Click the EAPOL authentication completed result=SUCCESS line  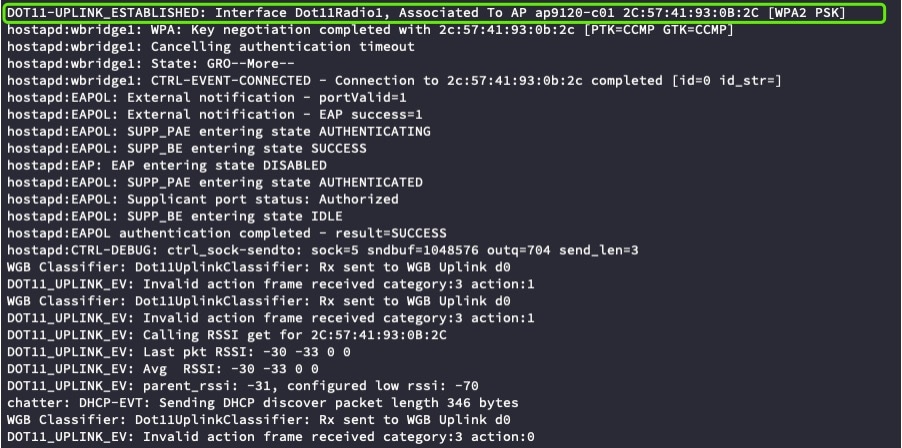tap(227, 233)
